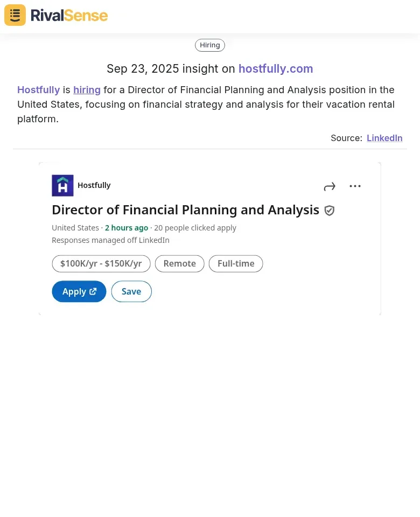Viewport: 420px width, 517px height.
Task: Click the Hostfully company logo
Action: pyautogui.click(x=62, y=185)
